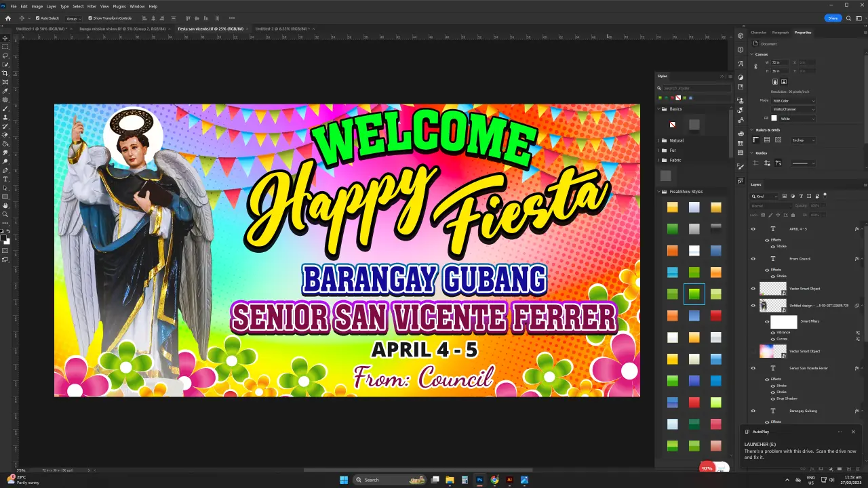Open the Kind layer filter dropdown
This screenshot has width=868, height=488.
(764, 197)
